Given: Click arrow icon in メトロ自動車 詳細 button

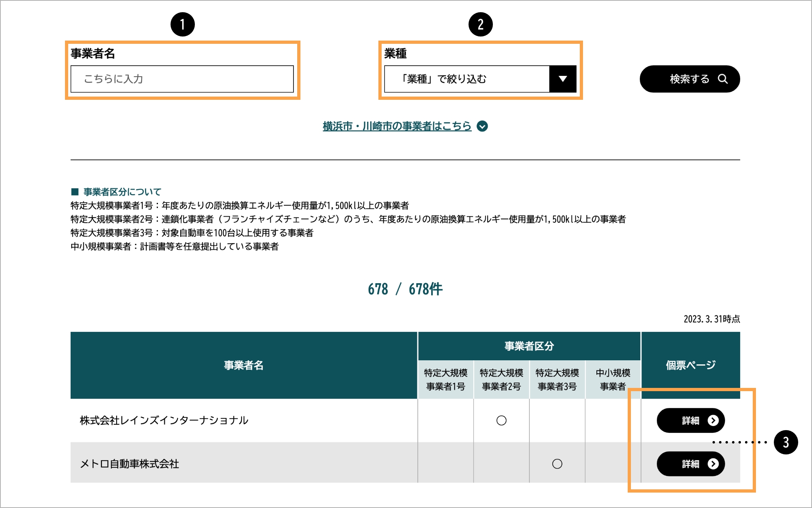Looking at the screenshot, I should pyautogui.click(x=713, y=464).
